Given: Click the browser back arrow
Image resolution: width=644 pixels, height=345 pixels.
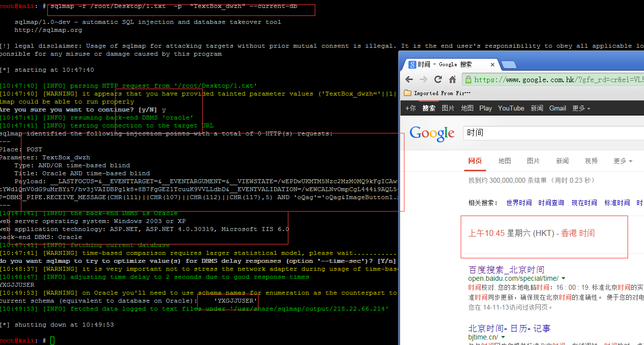Looking at the screenshot, I should 409,80.
